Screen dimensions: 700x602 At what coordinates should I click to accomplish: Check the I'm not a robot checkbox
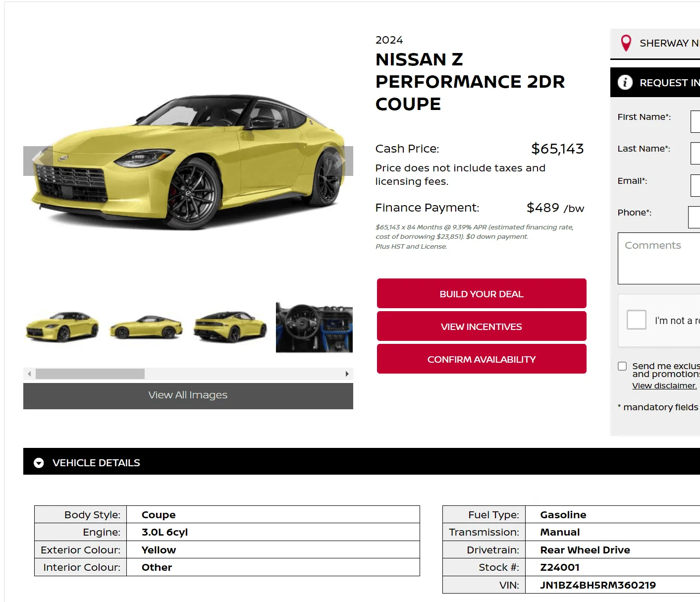tap(637, 320)
